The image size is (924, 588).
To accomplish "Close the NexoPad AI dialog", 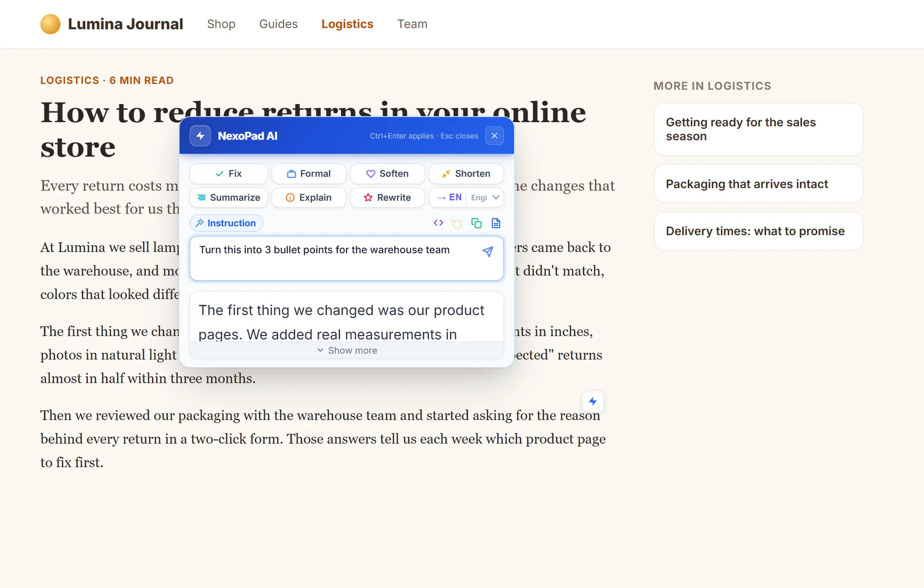I will coord(494,136).
